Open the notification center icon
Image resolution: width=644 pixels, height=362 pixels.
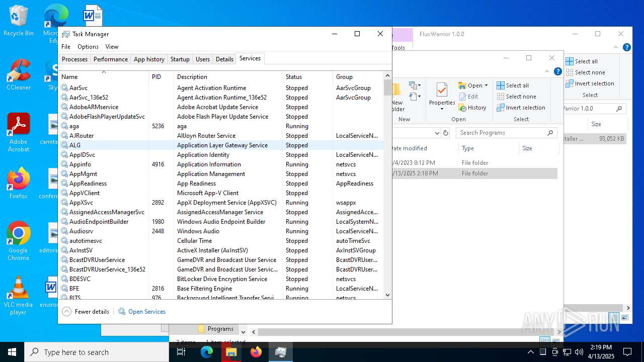pos(627,352)
